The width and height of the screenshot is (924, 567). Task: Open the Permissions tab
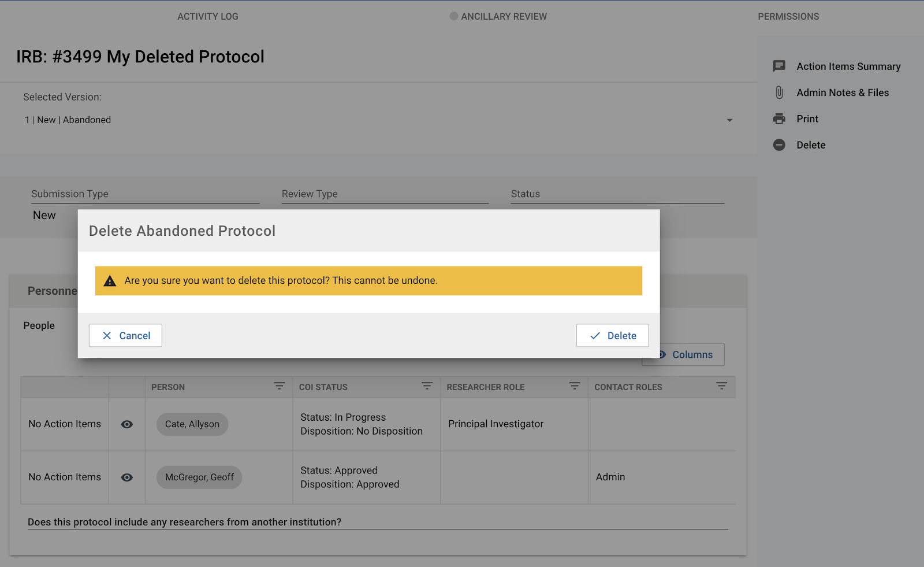(x=788, y=16)
